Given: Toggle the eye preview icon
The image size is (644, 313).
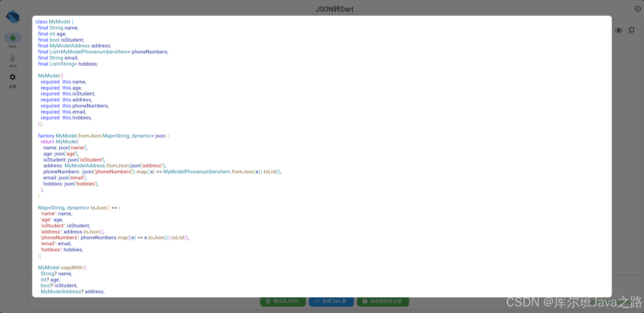Looking at the screenshot, I should tap(618, 31).
